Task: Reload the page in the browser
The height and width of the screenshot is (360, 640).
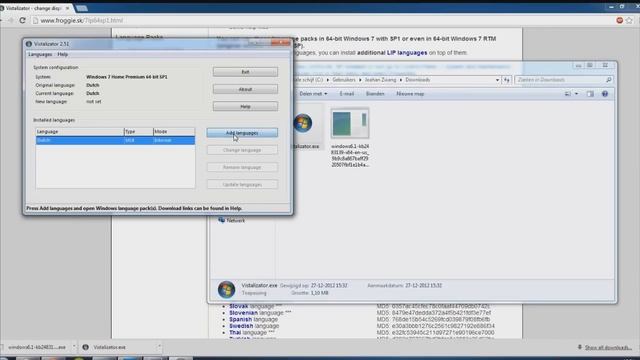Action: [22, 20]
